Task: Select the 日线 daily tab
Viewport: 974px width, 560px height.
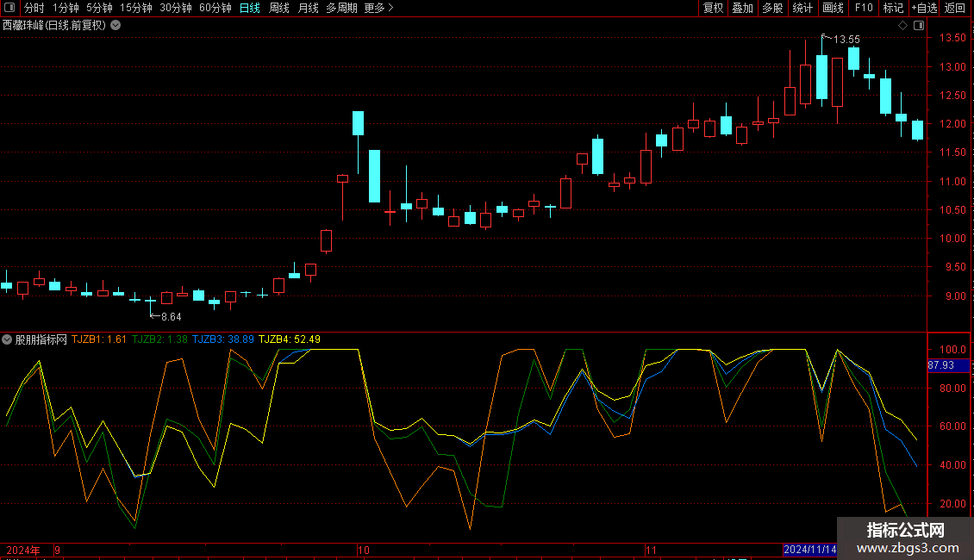Action: [250, 8]
